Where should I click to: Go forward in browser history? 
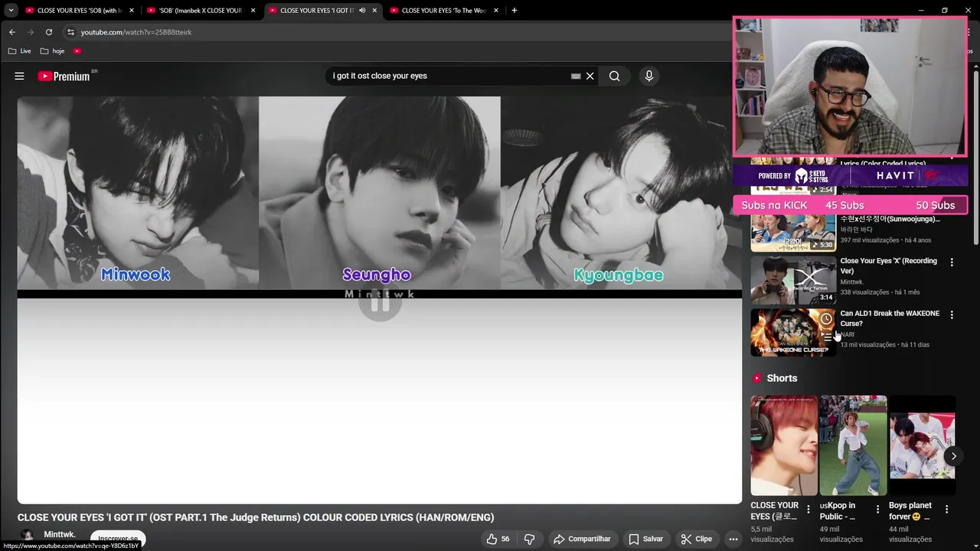[x=31, y=32]
